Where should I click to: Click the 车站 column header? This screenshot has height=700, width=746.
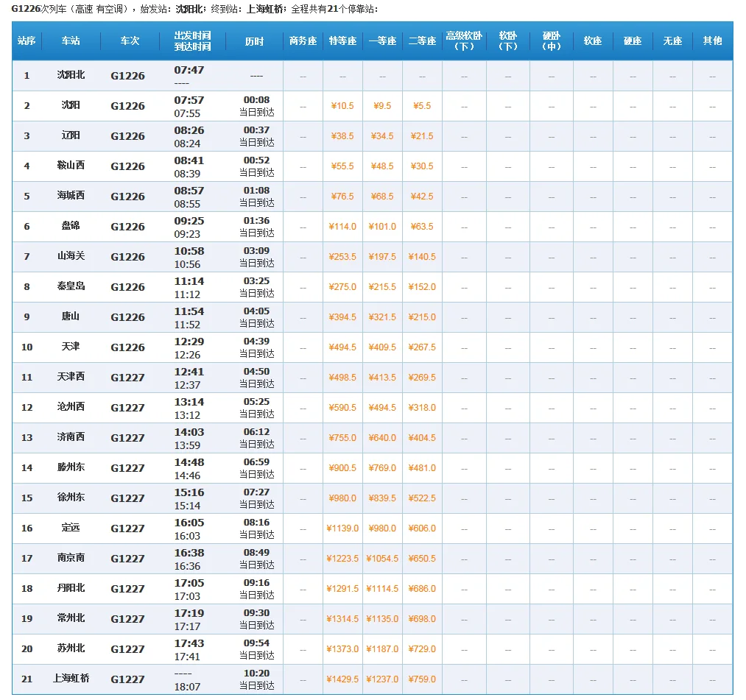pos(71,41)
